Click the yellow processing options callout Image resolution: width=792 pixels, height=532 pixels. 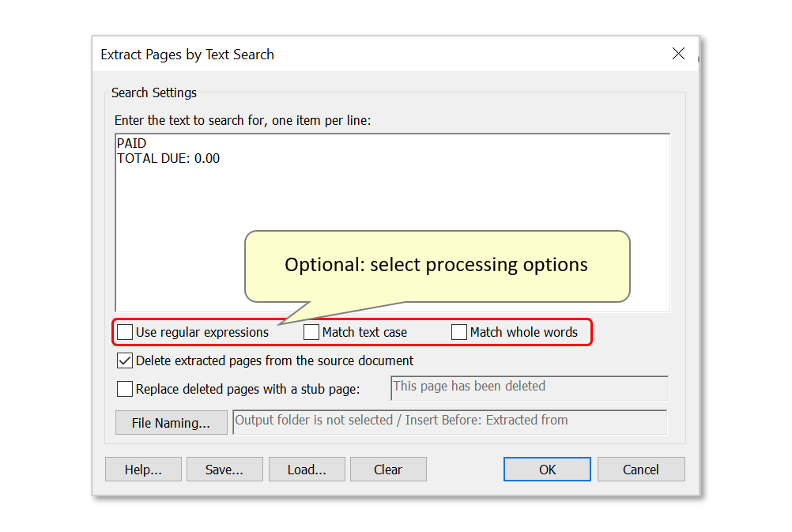436,265
